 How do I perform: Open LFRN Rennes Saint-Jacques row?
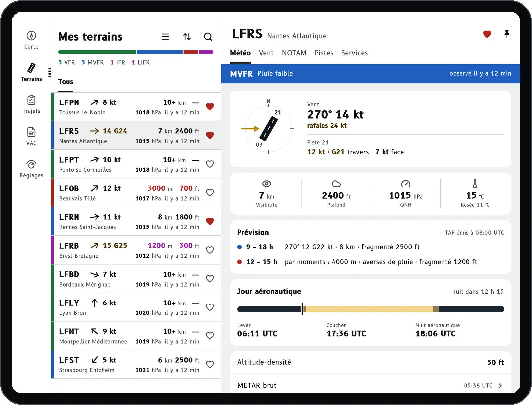click(136, 221)
